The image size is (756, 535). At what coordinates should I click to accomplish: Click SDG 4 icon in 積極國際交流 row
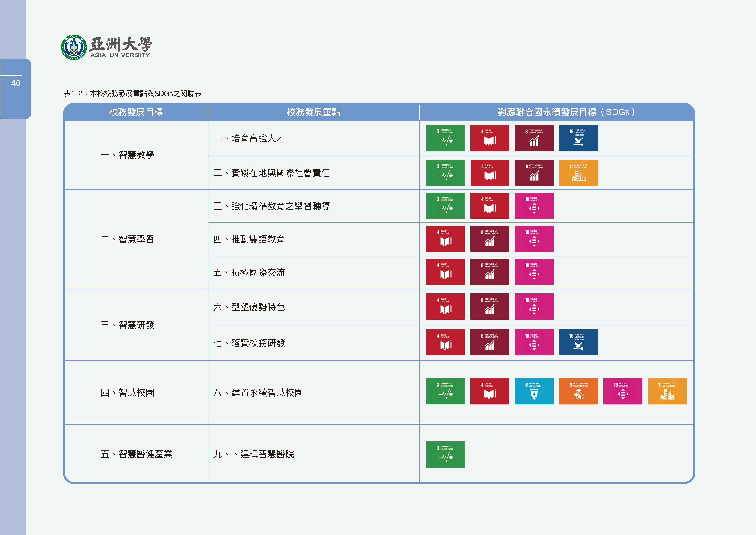point(445,272)
